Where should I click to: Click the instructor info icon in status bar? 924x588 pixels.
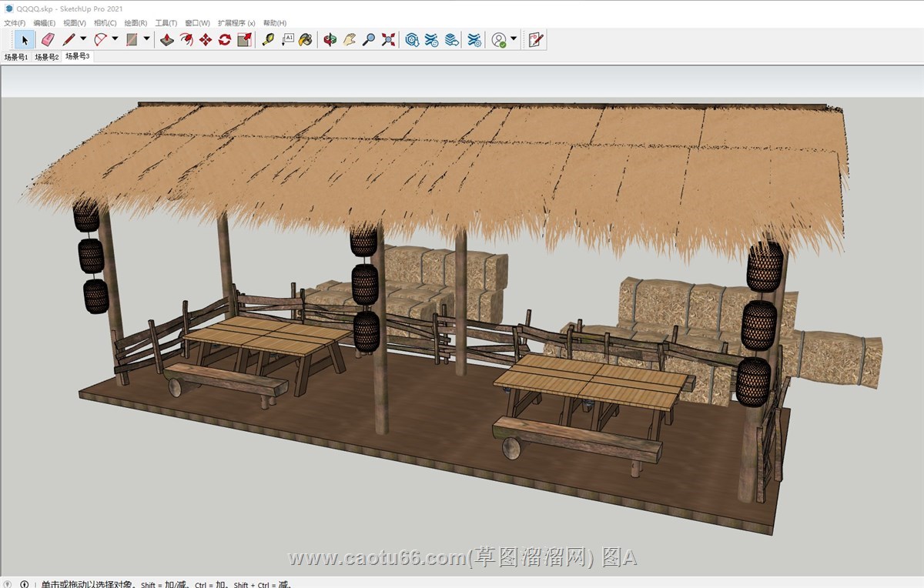tap(25, 584)
